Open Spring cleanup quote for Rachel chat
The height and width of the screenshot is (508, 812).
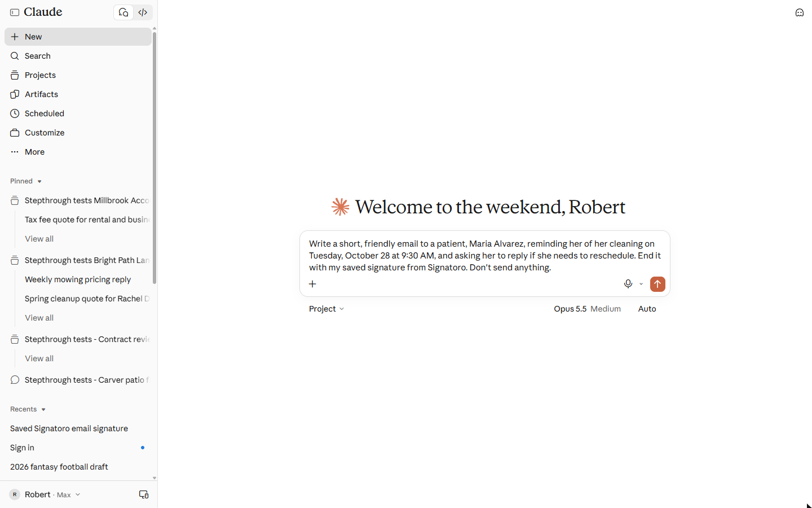click(86, 299)
